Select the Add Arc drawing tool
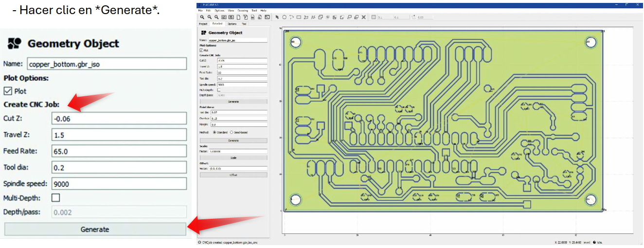644x248 pixels. (291, 17)
